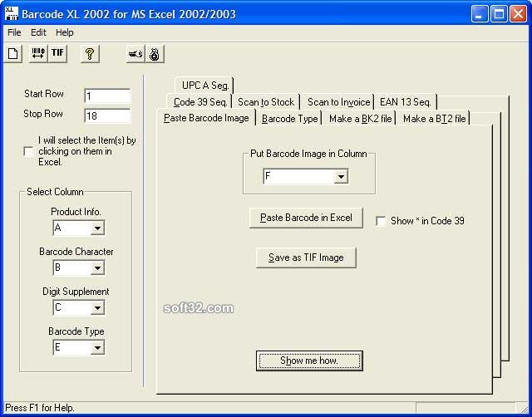The width and height of the screenshot is (532, 417).
Task: Switch to the Scan to Stock tab
Action: [266, 102]
